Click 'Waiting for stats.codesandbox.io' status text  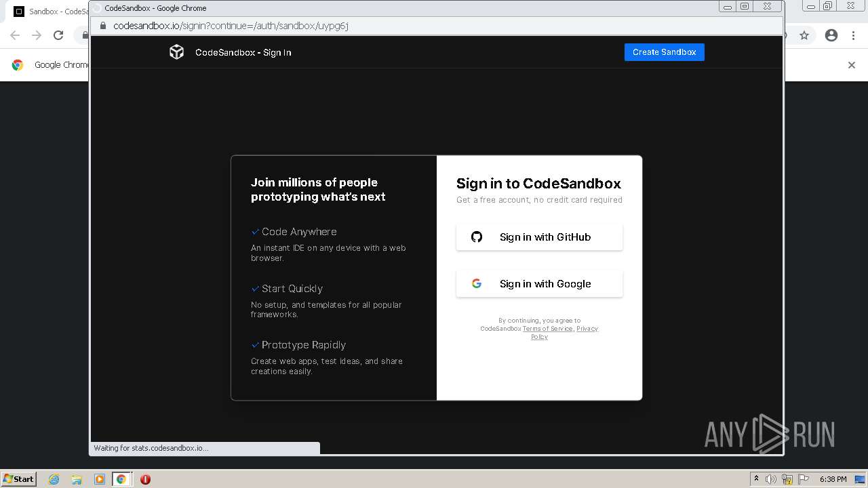click(151, 448)
